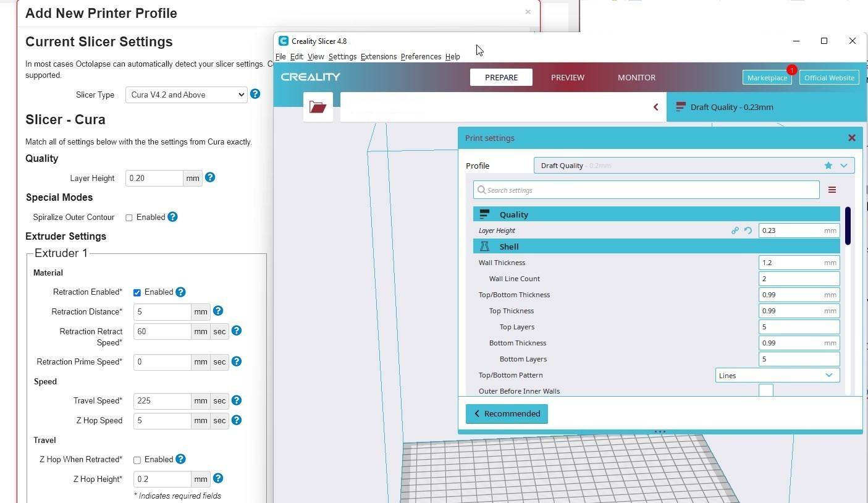The width and height of the screenshot is (868, 503).
Task: Expand the Profile dropdown in Print settings
Action: pos(843,165)
